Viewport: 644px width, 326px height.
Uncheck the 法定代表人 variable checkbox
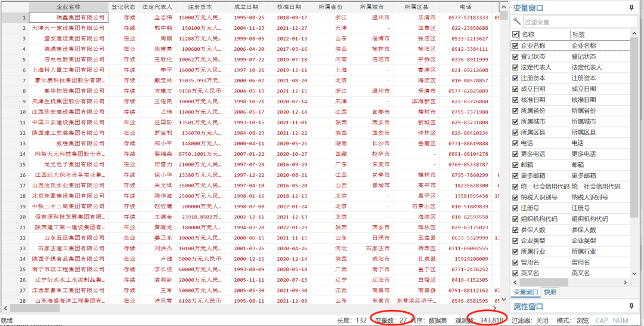pos(515,67)
